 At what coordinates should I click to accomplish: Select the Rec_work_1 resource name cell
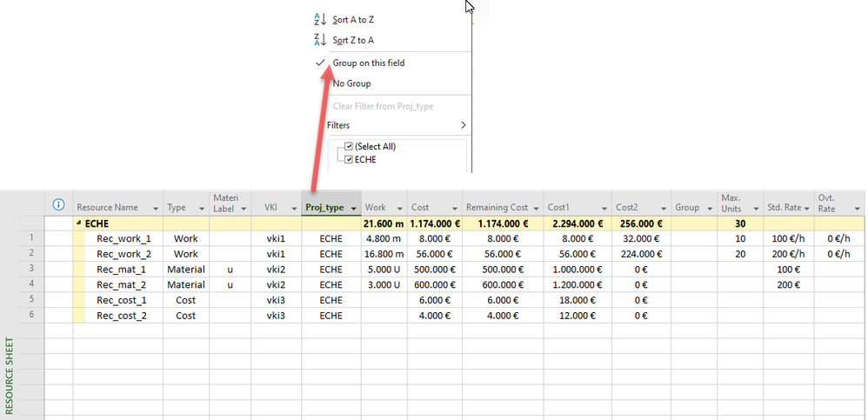pyautogui.click(x=124, y=238)
